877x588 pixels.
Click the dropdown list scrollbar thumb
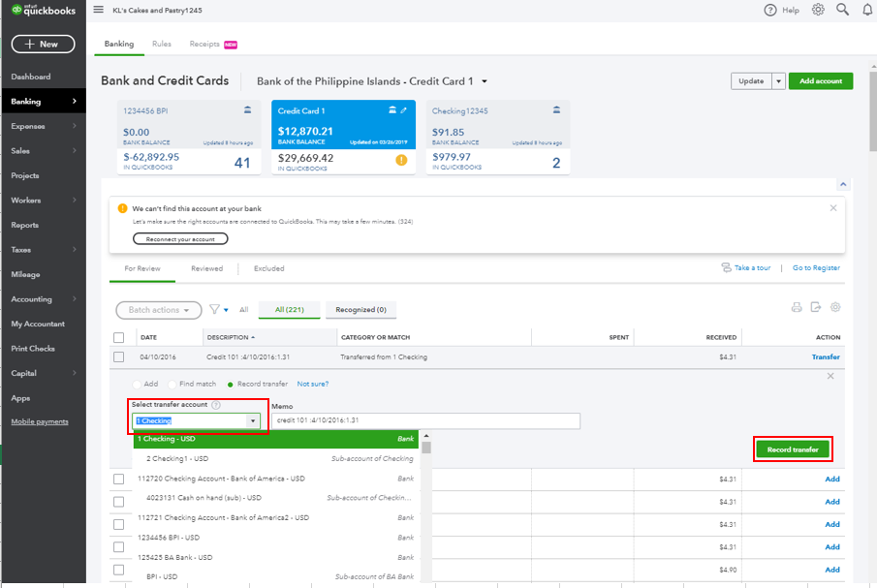(426, 448)
